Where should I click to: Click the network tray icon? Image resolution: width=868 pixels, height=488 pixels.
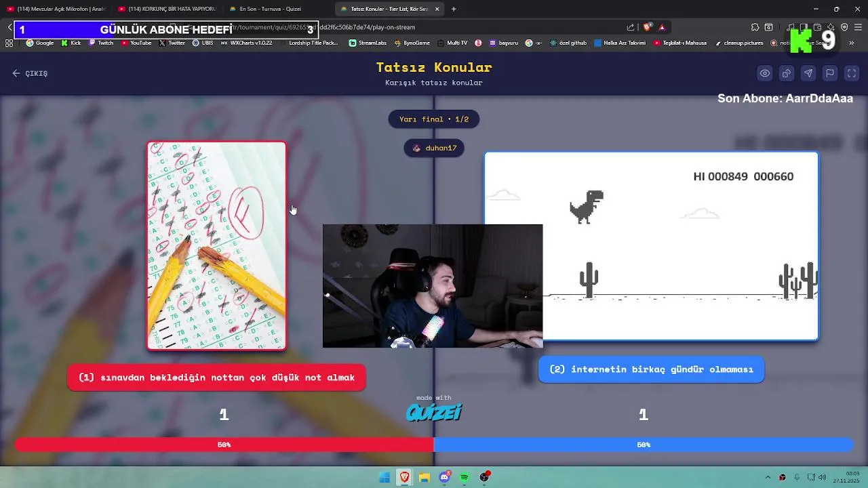(811, 477)
